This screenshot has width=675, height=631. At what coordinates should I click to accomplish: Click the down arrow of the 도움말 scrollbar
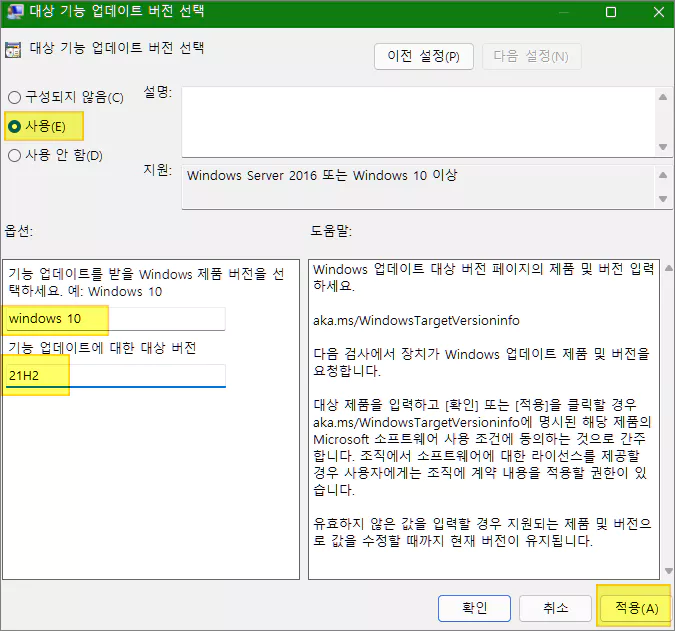(668, 571)
